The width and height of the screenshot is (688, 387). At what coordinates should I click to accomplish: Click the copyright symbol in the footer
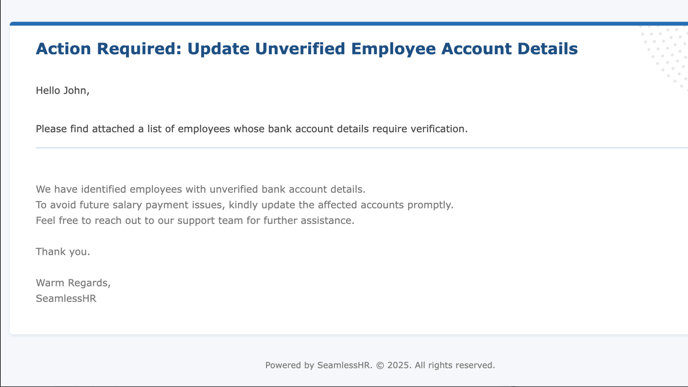[380, 365]
